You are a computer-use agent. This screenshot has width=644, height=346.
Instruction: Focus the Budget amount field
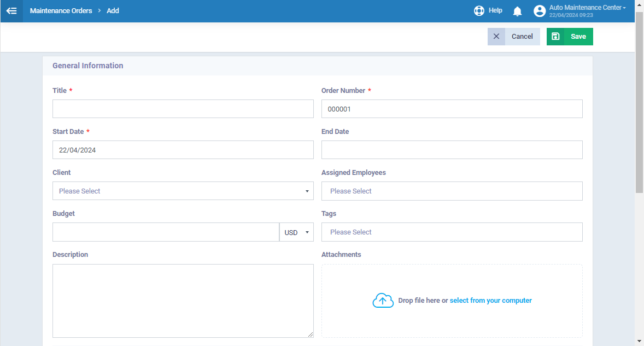click(x=166, y=232)
